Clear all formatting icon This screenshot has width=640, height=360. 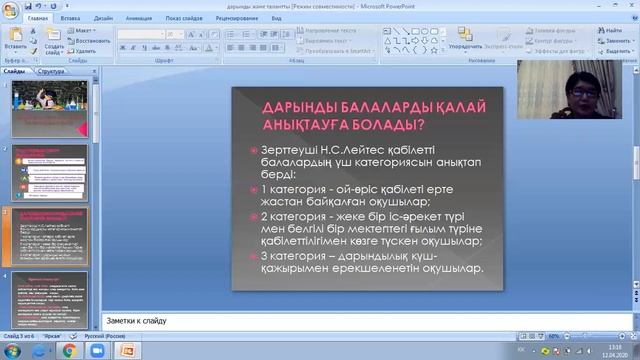click(x=214, y=35)
